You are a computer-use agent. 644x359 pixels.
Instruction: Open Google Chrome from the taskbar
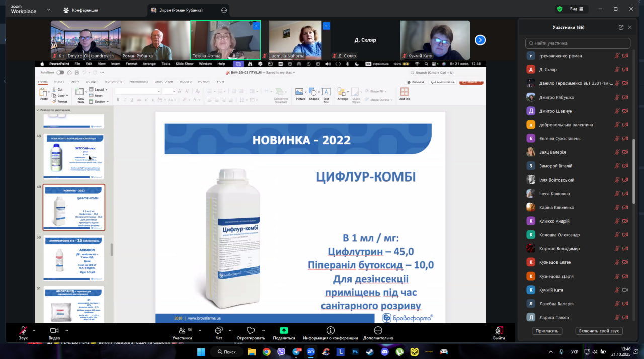(x=266, y=352)
